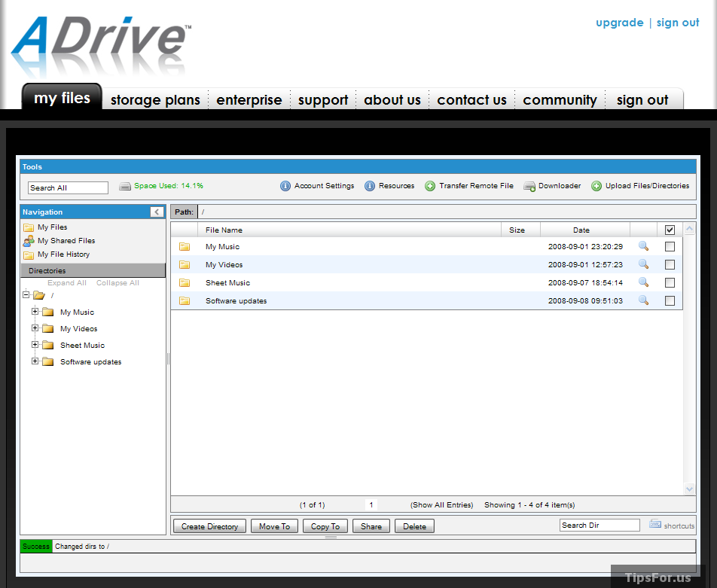
Task: Click the Resources info icon
Action: point(370,186)
